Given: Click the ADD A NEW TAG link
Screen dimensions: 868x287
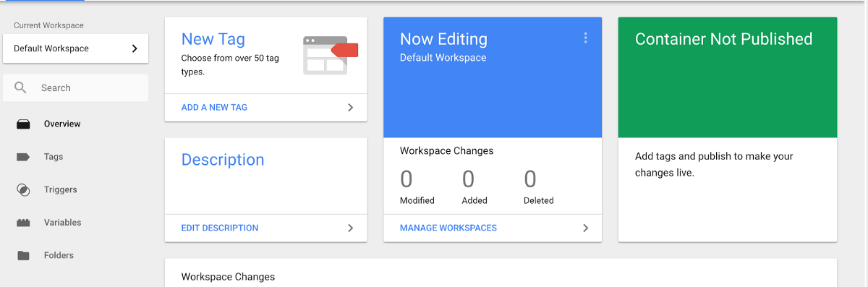Looking at the screenshot, I should tap(214, 108).
